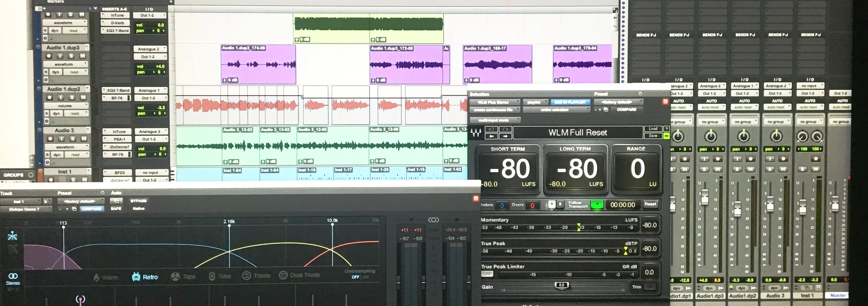Go to previous preset with WLM left arrow
The width and height of the screenshot is (868, 306).
(x=491, y=136)
